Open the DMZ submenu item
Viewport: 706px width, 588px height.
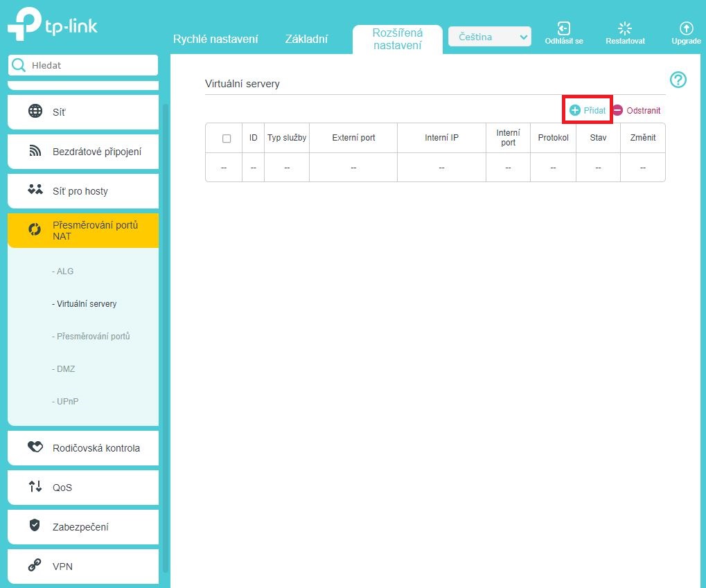click(65, 369)
